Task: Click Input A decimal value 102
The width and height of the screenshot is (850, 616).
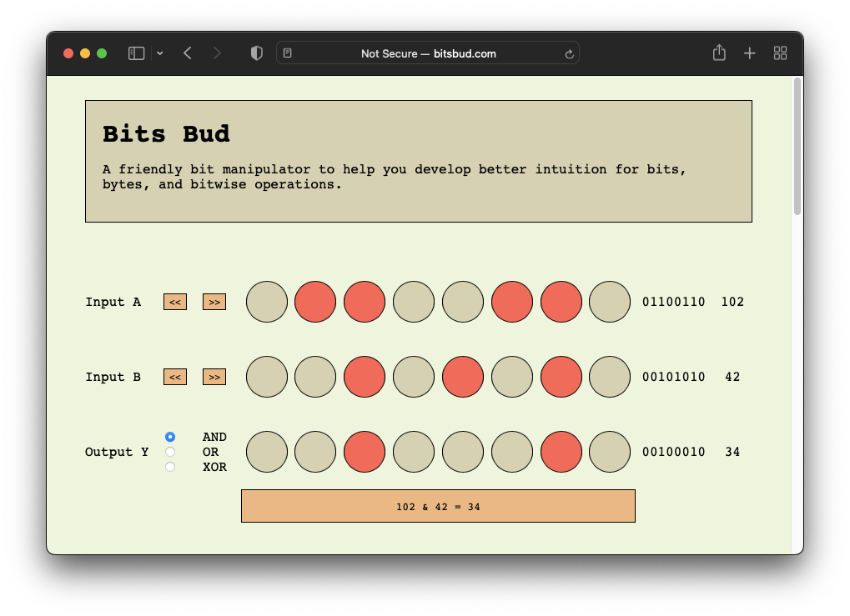Action: coord(732,302)
